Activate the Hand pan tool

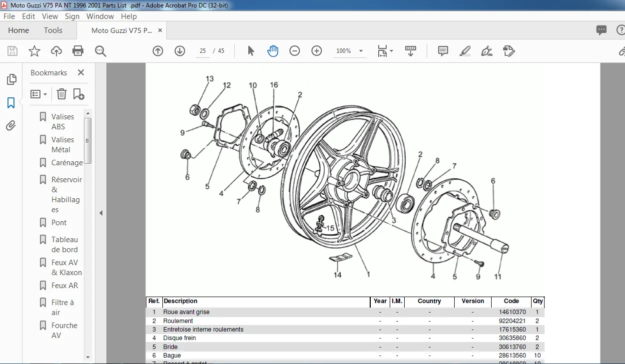pos(273,51)
